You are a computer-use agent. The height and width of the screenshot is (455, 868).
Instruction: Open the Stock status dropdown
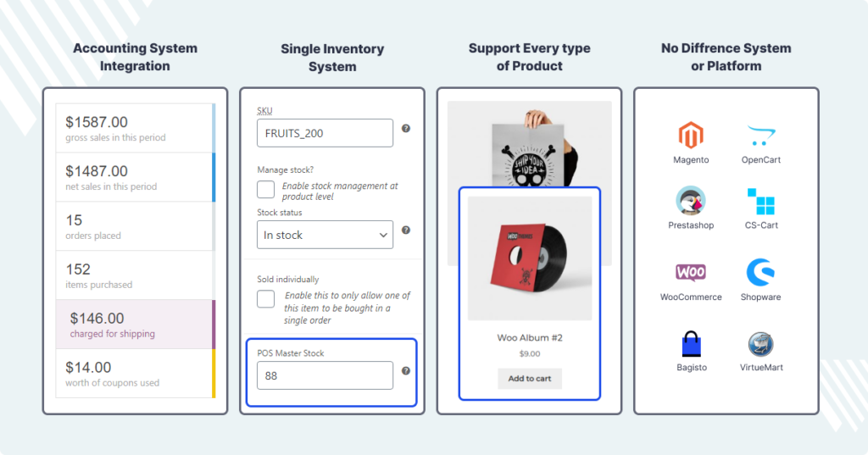coord(325,235)
